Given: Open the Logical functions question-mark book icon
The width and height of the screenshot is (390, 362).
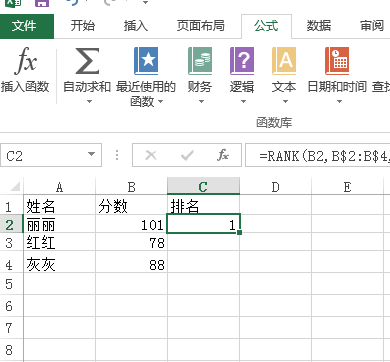Looking at the screenshot, I should coord(242,61).
